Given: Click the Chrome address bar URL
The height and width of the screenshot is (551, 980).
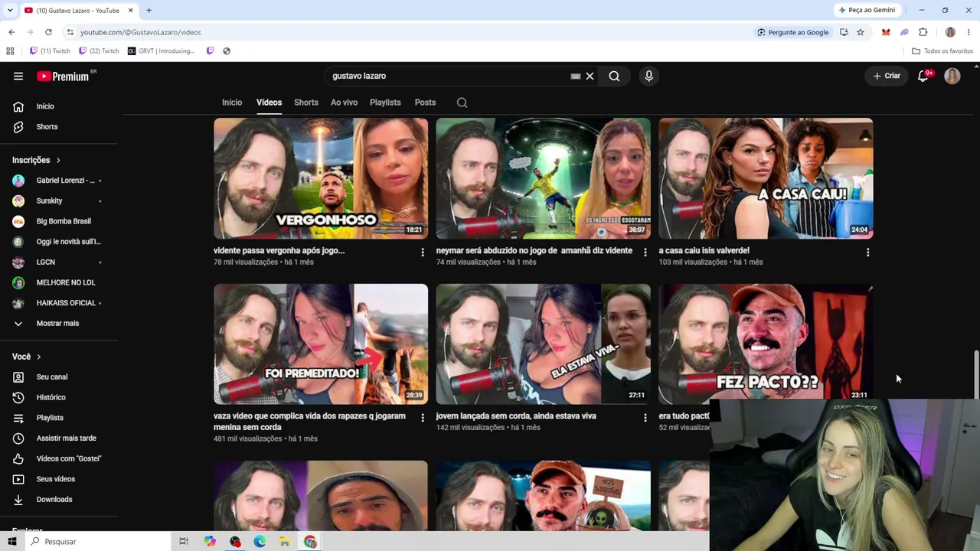Looking at the screenshot, I should (x=141, y=32).
